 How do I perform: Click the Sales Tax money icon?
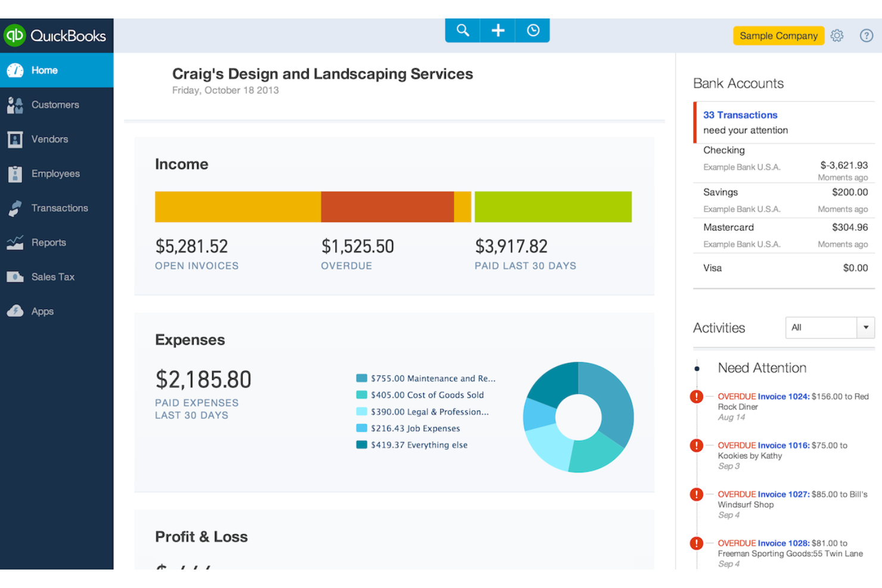[x=15, y=277]
